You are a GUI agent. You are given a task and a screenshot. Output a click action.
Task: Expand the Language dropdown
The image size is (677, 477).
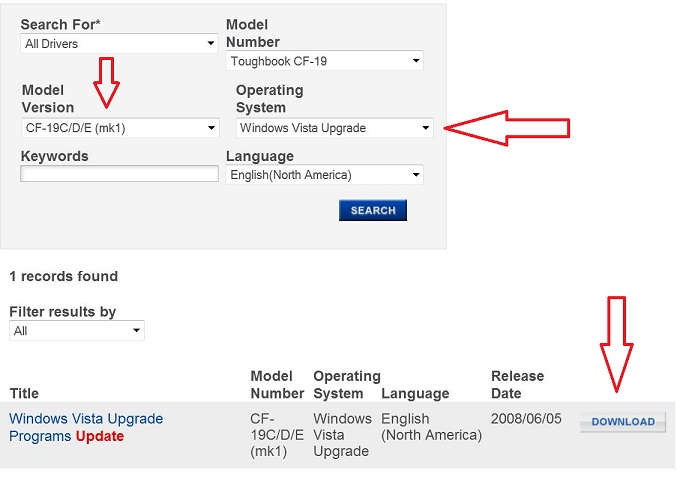point(325,175)
